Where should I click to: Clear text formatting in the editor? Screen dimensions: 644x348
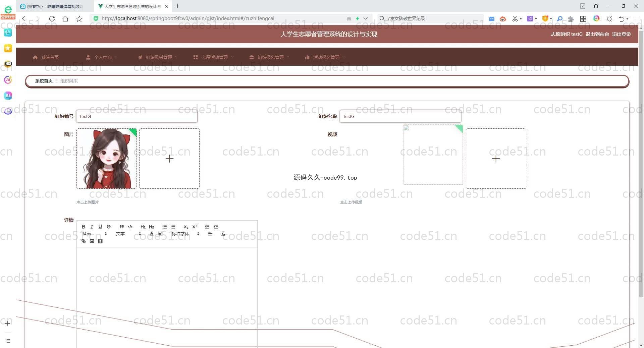223,234
